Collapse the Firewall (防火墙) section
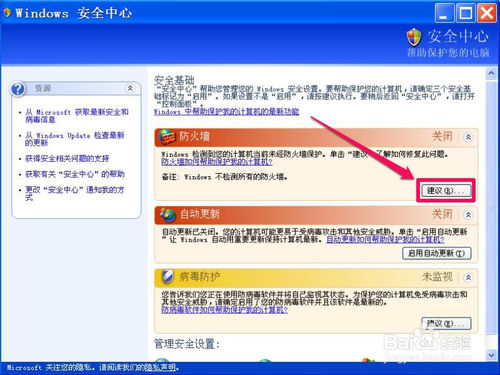 tap(468, 137)
